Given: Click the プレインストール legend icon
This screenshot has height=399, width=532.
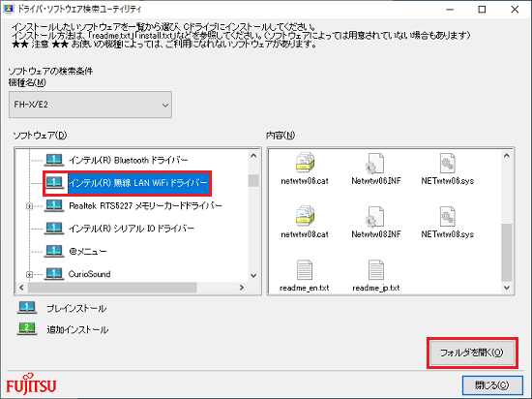Looking at the screenshot, I should (x=27, y=308).
